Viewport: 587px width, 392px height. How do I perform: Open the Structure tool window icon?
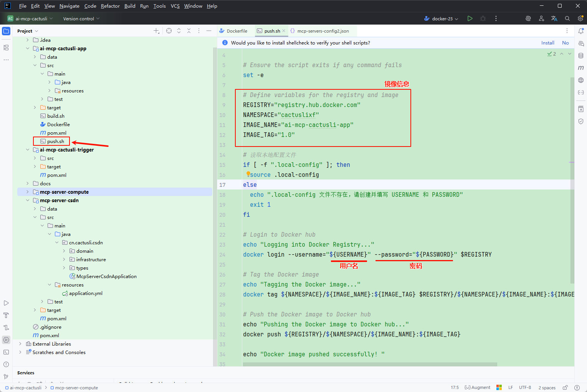coord(6,48)
